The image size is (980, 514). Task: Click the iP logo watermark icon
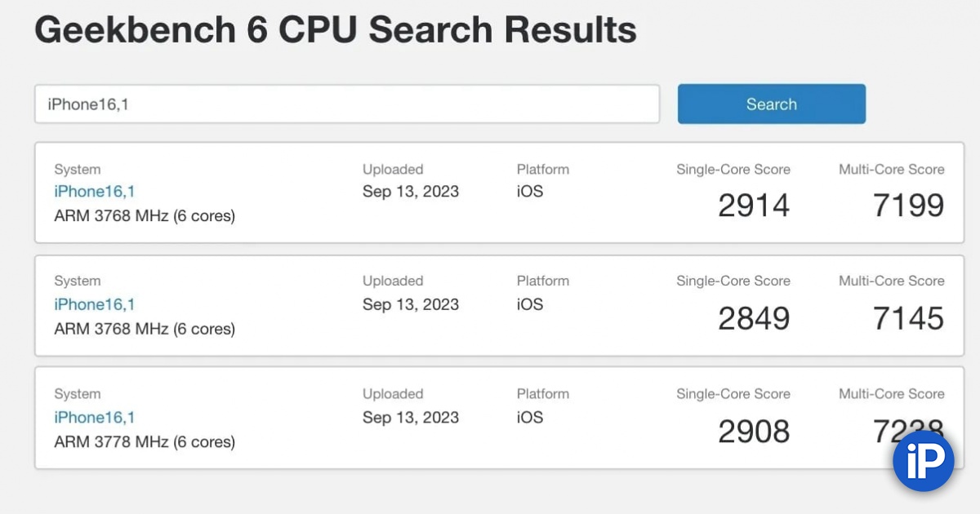click(x=923, y=460)
